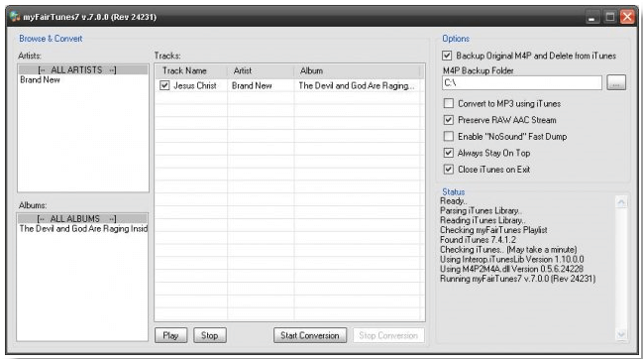Sort tracks by Track Name column header

click(x=191, y=70)
